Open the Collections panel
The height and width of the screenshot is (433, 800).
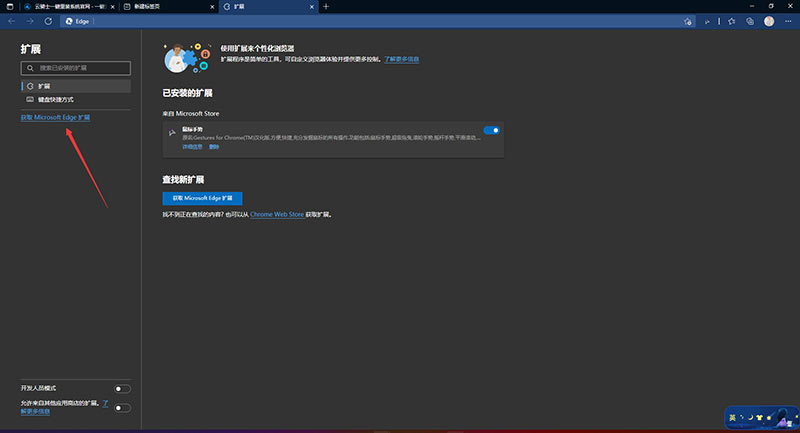click(x=750, y=21)
